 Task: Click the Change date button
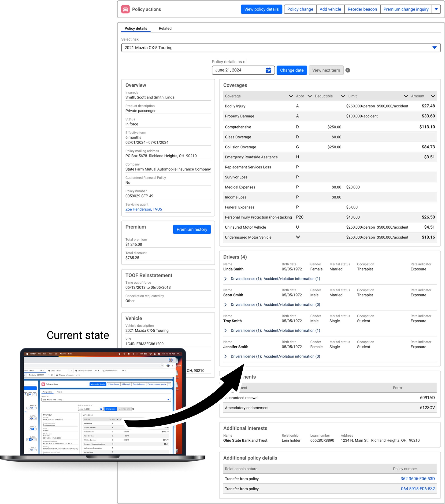292,70
